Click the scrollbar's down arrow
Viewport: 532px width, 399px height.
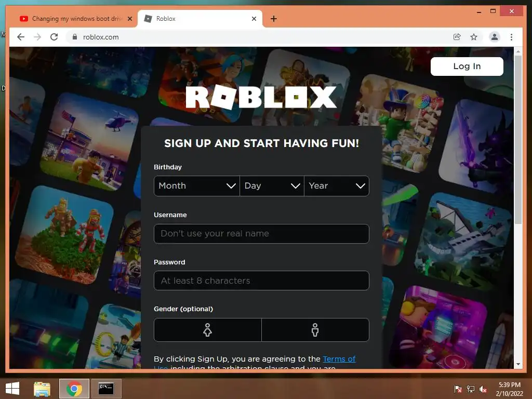(x=518, y=364)
